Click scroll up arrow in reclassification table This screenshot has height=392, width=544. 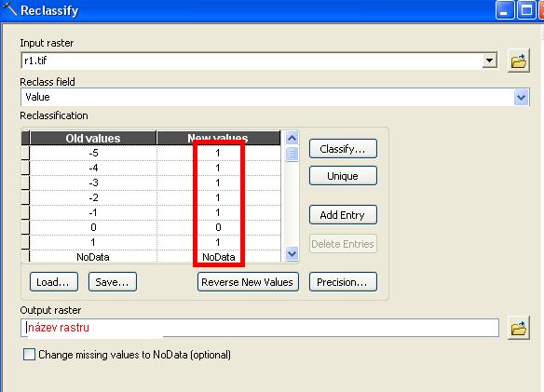click(292, 139)
